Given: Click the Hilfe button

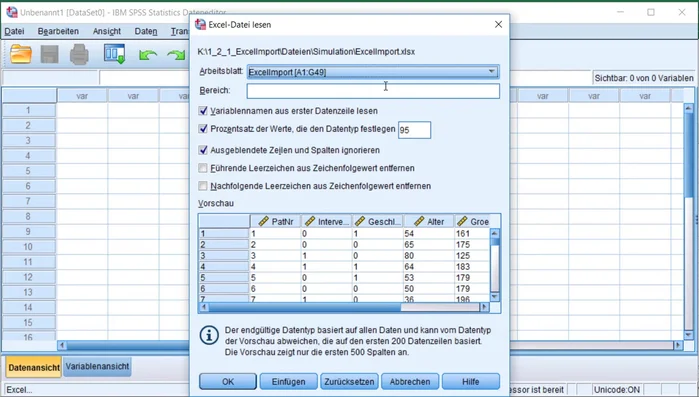Looking at the screenshot, I should [471, 381].
